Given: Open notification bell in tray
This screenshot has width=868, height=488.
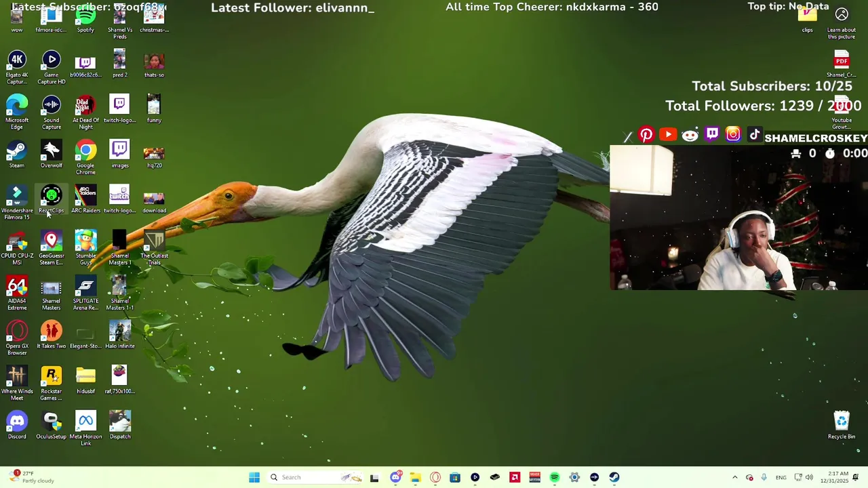Looking at the screenshot, I should tap(856, 477).
